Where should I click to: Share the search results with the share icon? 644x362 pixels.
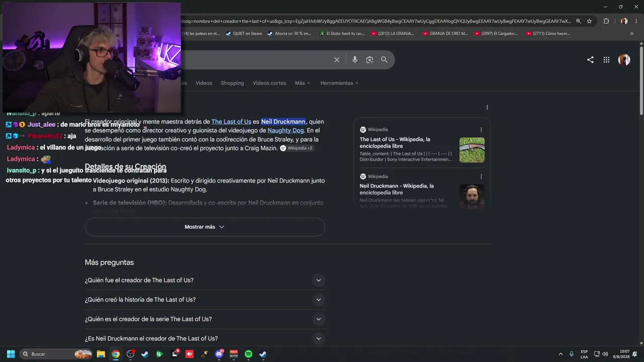point(590,60)
